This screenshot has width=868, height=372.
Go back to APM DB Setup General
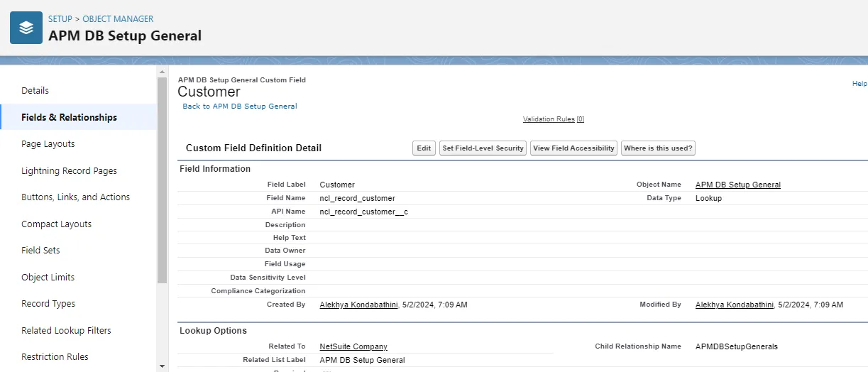pyautogui.click(x=240, y=106)
